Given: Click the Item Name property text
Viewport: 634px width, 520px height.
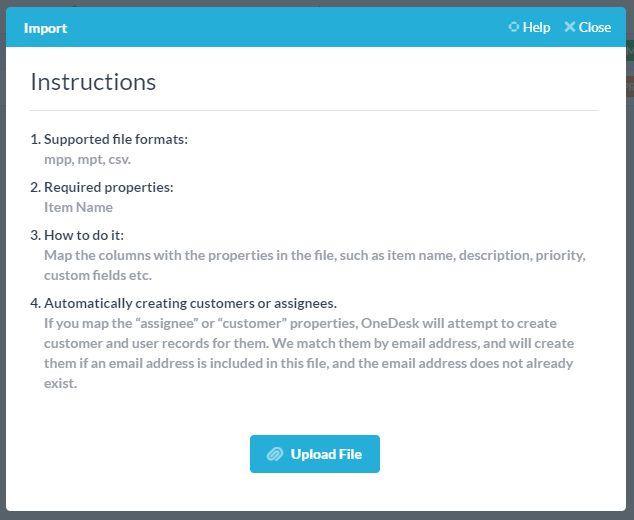Looking at the screenshot, I should point(78,207).
